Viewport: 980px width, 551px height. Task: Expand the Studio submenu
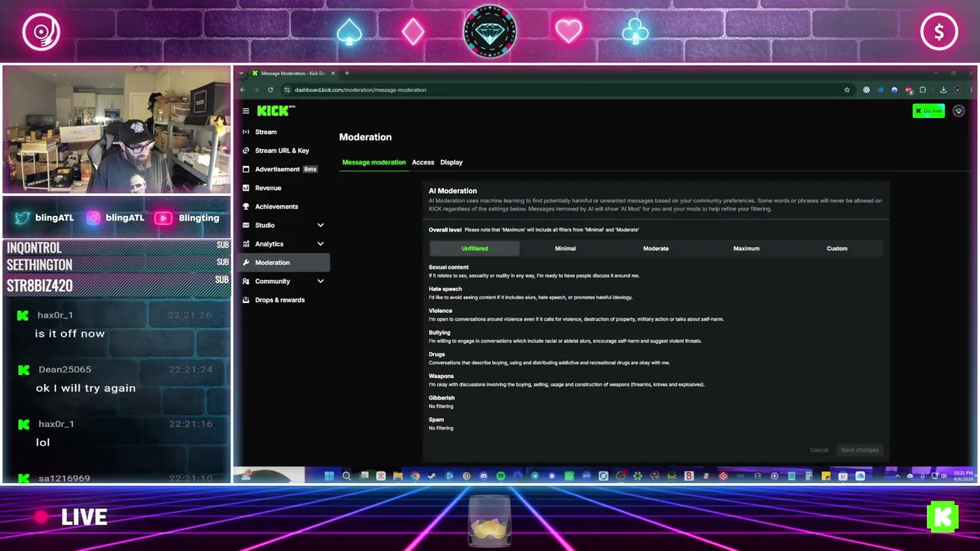321,225
